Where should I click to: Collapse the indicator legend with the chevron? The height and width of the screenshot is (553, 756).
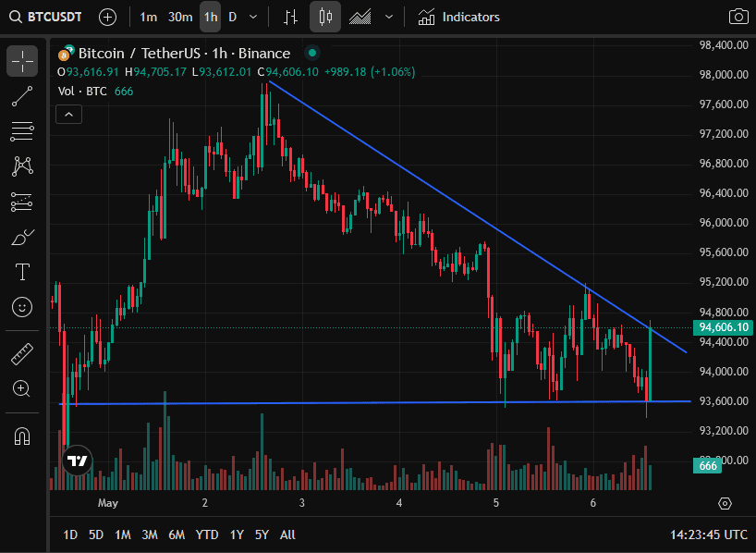coord(69,115)
